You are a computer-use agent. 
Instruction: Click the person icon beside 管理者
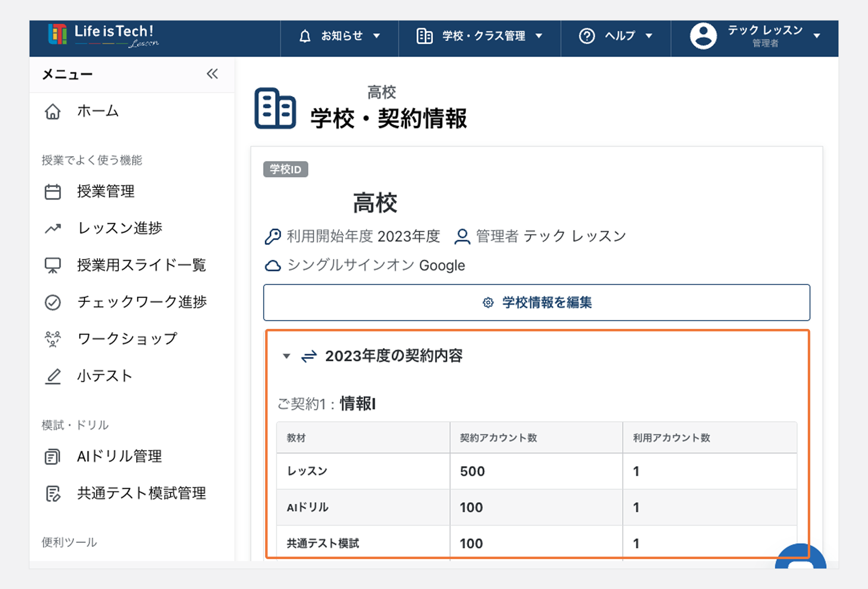coord(462,236)
